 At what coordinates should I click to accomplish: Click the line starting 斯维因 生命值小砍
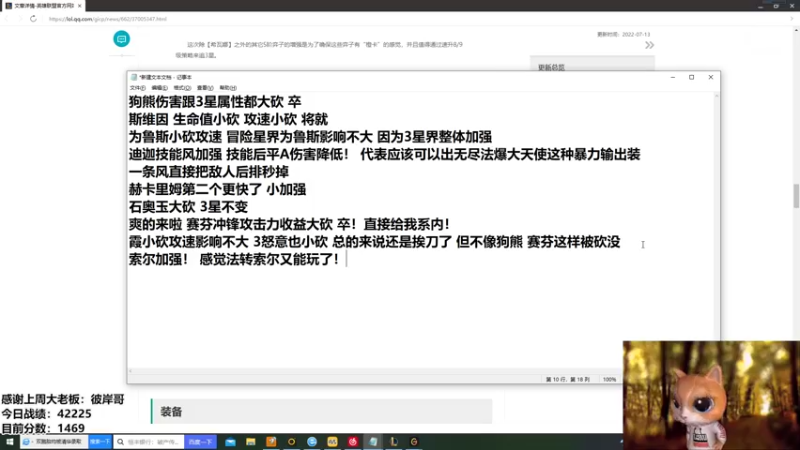pos(228,119)
